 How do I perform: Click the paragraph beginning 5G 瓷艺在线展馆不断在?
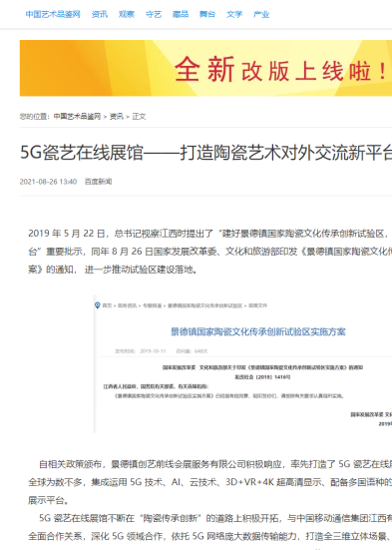point(210,527)
